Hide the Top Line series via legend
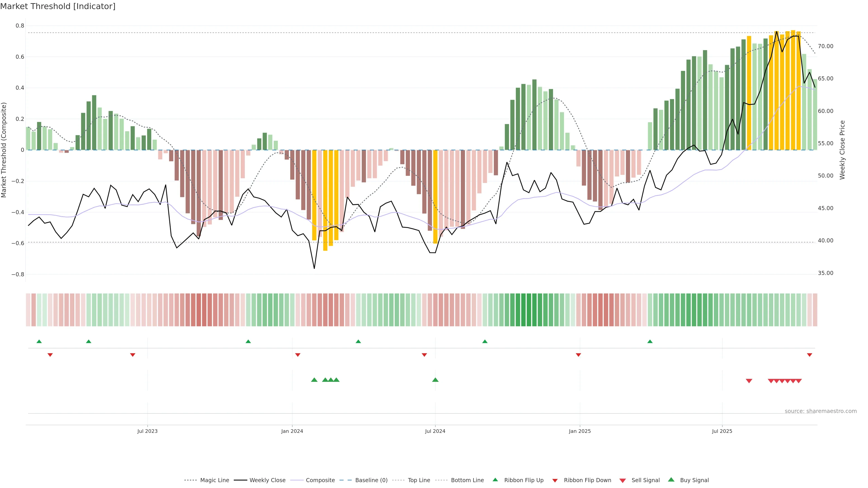 419,480
